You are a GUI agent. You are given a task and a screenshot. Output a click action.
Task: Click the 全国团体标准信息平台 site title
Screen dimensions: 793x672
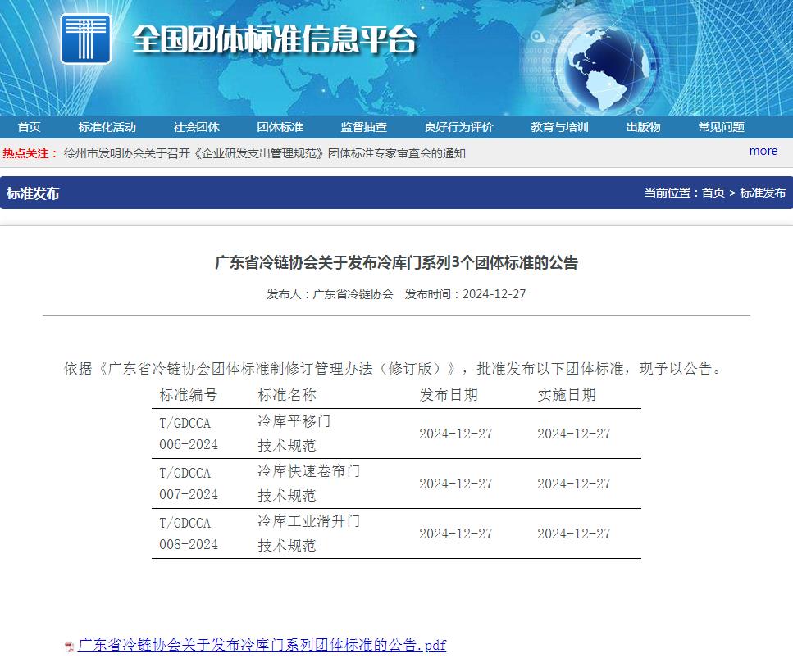pyautogui.click(x=275, y=39)
